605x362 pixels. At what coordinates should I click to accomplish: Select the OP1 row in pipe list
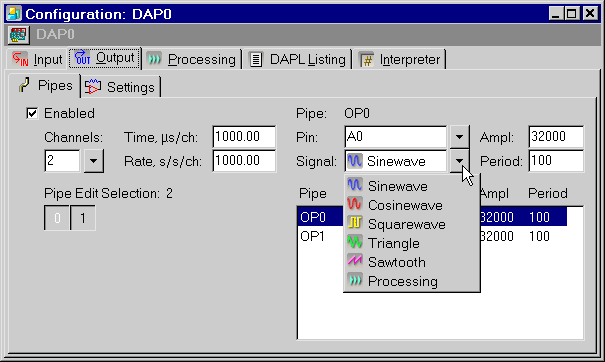pyautogui.click(x=432, y=236)
